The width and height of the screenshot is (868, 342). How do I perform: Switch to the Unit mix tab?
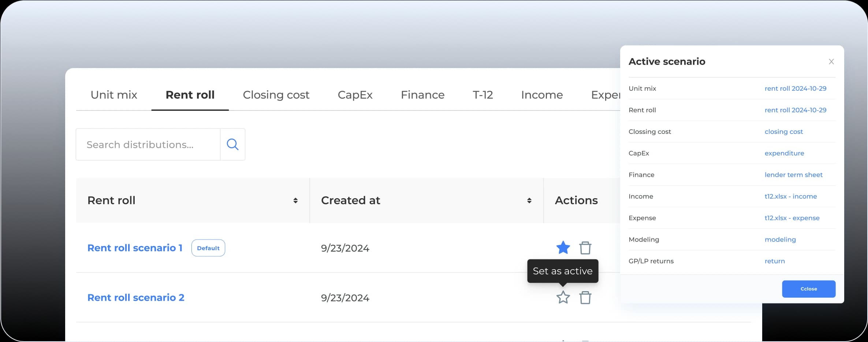click(x=114, y=95)
